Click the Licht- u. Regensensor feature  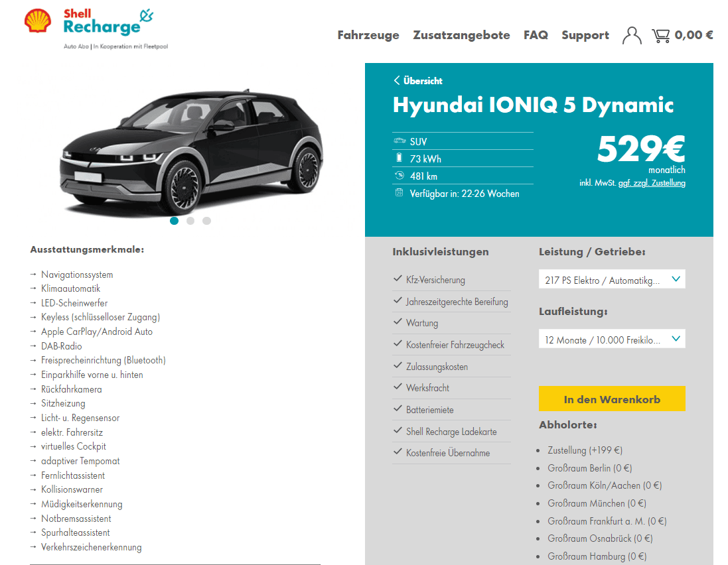tap(80, 418)
